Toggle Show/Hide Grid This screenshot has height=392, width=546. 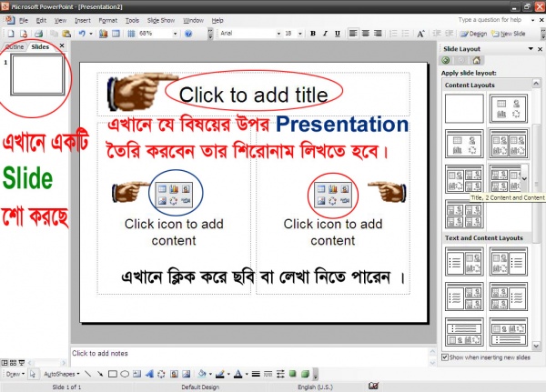(x=131, y=34)
